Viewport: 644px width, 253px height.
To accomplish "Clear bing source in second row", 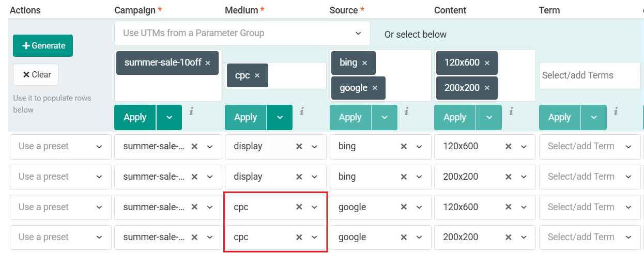I will 404,177.
